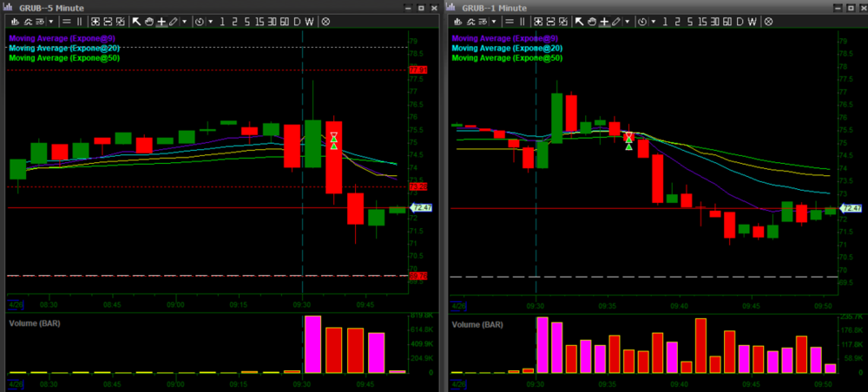Click the four-pane layout icon in 1 Minute chart

pos(538,21)
